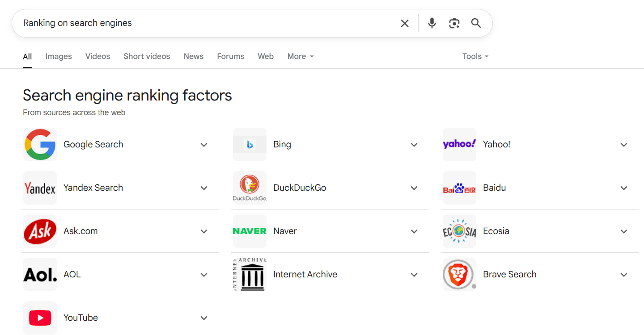Click the YouTube label text
This screenshot has width=644, height=335.
(80, 318)
